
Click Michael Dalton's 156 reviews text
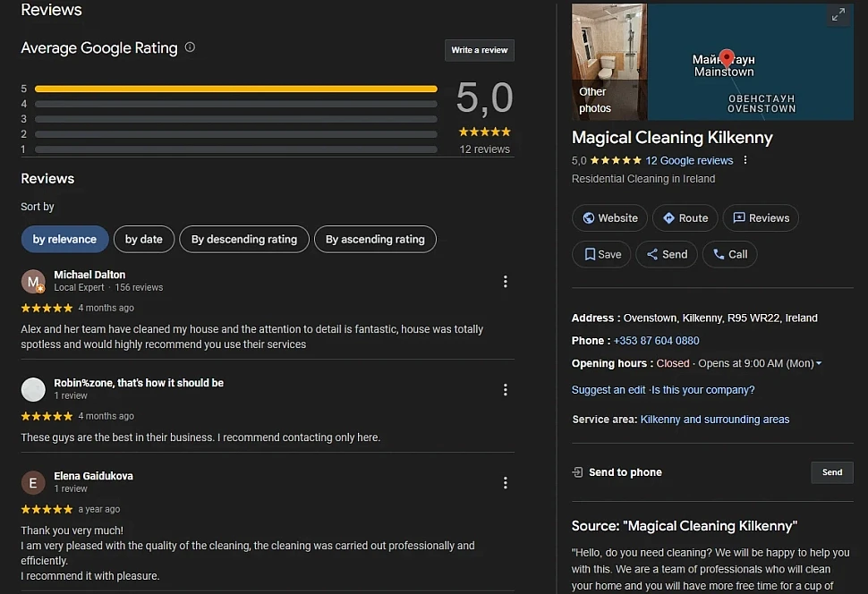[x=139, y=288]
